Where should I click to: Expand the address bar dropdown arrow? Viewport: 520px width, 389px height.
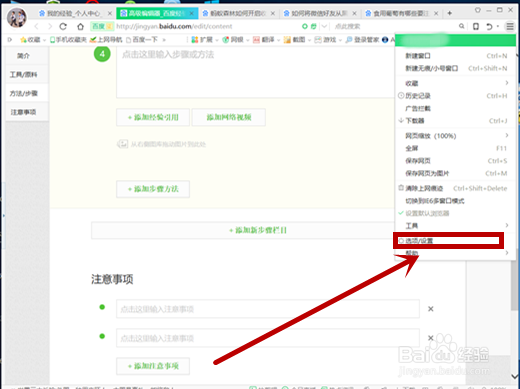[324, 26]
